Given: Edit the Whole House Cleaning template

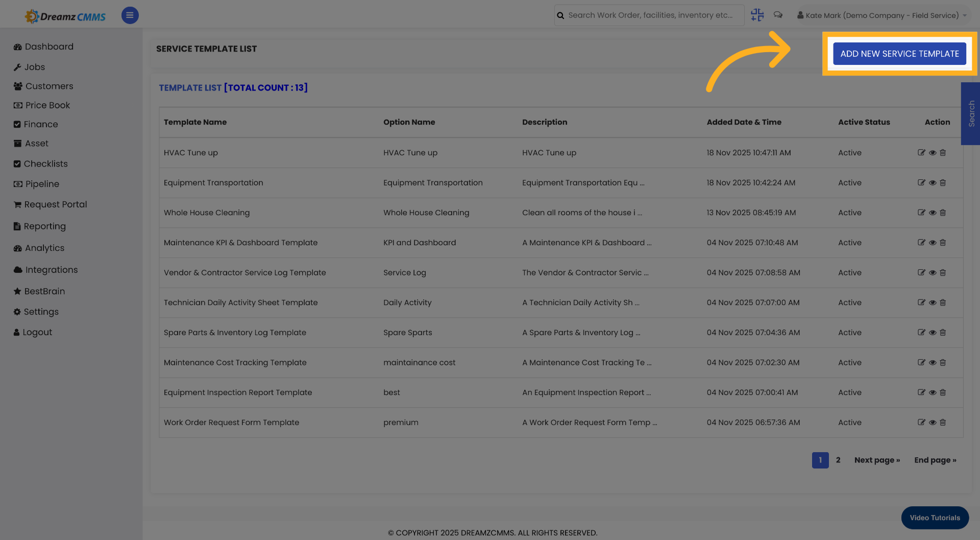Looking at the screenshot, I should pyautogui.click(x=921, y=213).
